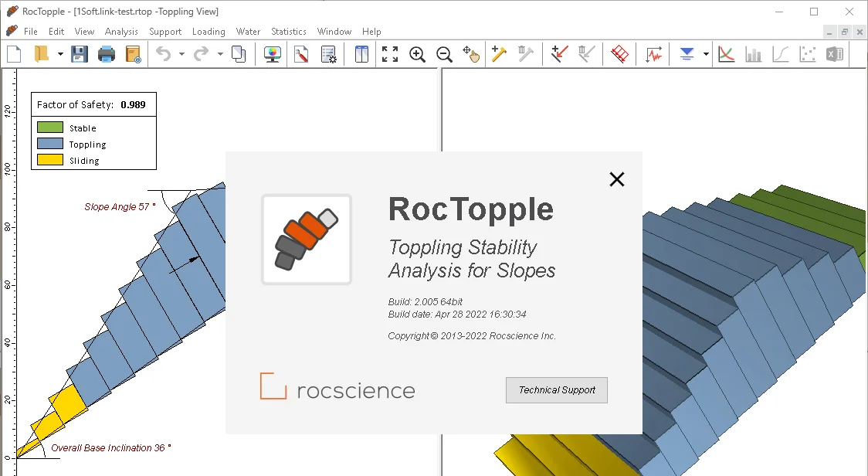Open the Window menu
The width and height of the screenshot is (868, 476).
(x=334, y=32)
